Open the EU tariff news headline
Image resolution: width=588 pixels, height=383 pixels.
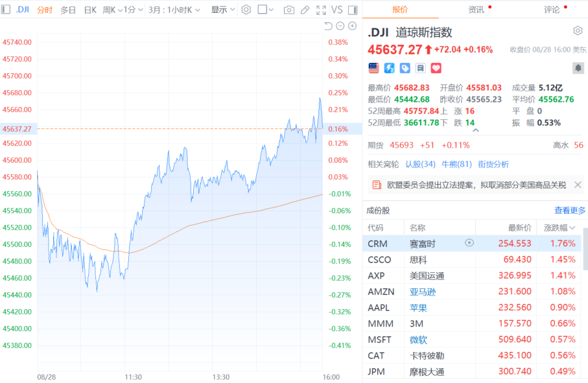click(x=476, y=185)
